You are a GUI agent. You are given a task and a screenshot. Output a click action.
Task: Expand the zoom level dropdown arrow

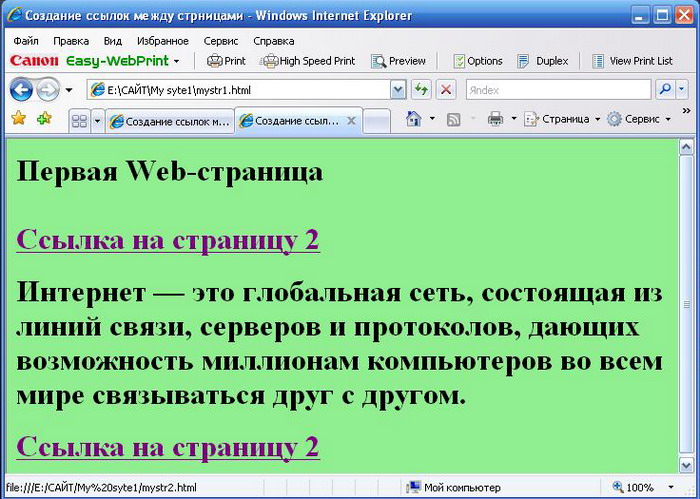coord(671,487)
